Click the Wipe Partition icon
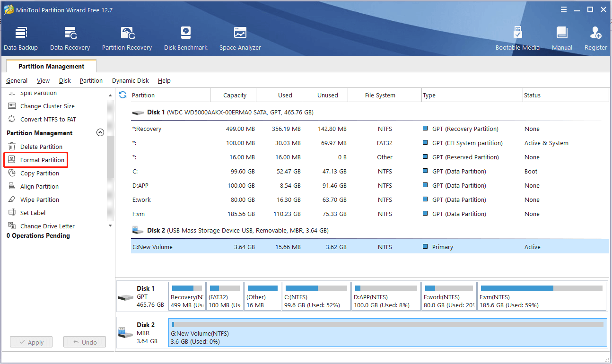This screenshot has width=612, height=364. tap(12, 199)
